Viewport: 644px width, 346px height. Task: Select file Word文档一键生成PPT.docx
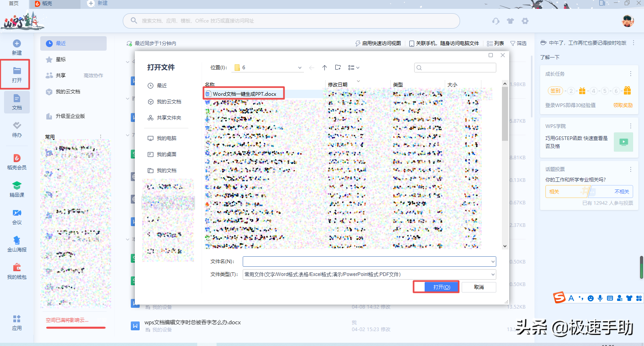click(x=244, y=94)
